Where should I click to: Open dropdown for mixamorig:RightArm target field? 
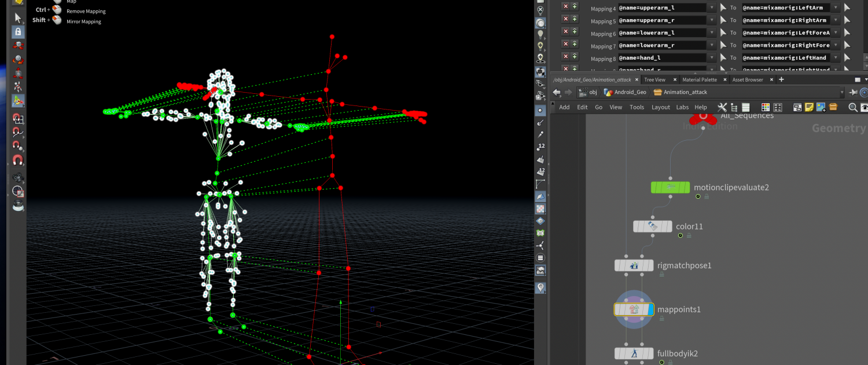pyautogui.click(x=835, y=20)
